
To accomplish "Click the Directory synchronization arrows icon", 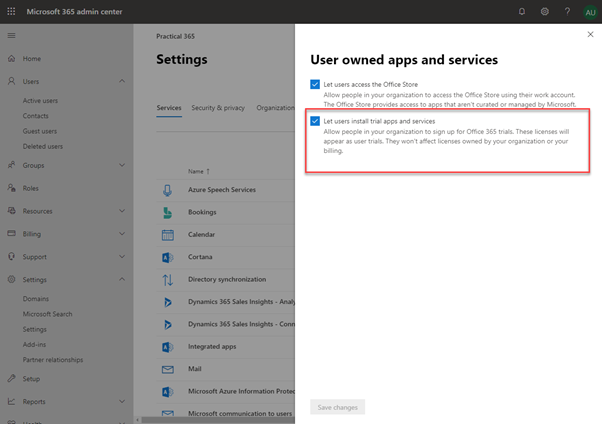I will point(168,280).
